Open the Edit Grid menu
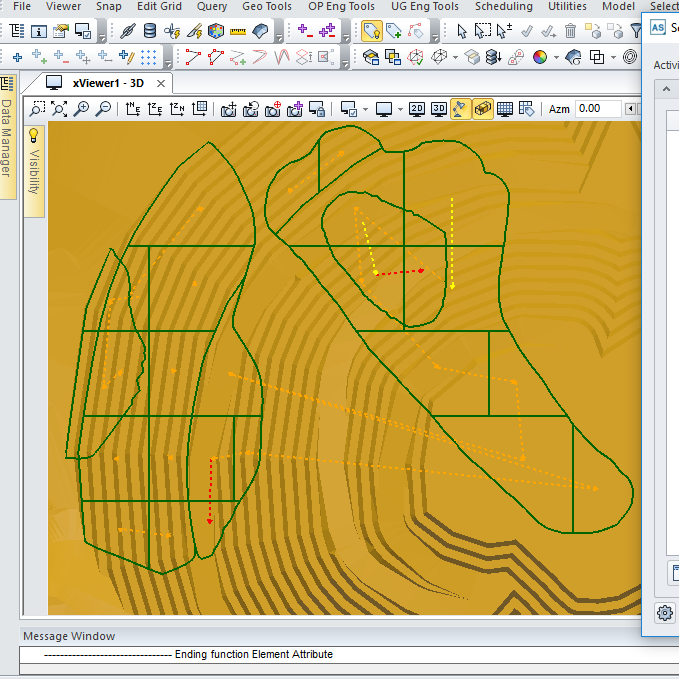This screenshot has width=679, height=679. pyautogui.click(x=159, y=6)
